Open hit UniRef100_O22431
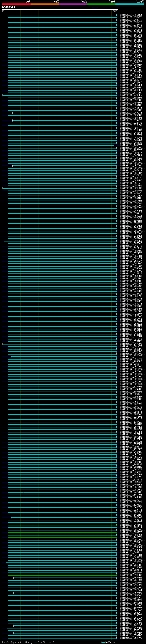Viewport: 146px width, 644px height. click(131, 123)
